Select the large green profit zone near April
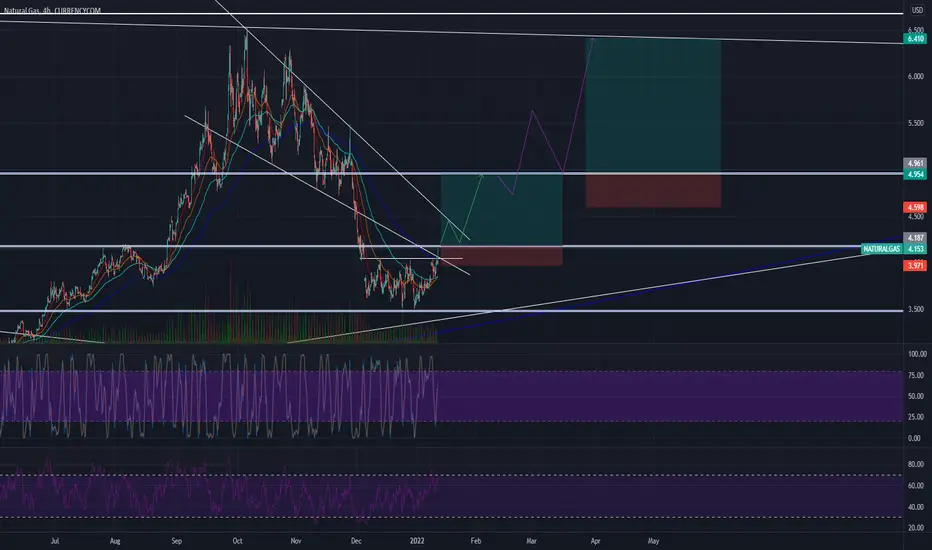 tap(653, 106)
